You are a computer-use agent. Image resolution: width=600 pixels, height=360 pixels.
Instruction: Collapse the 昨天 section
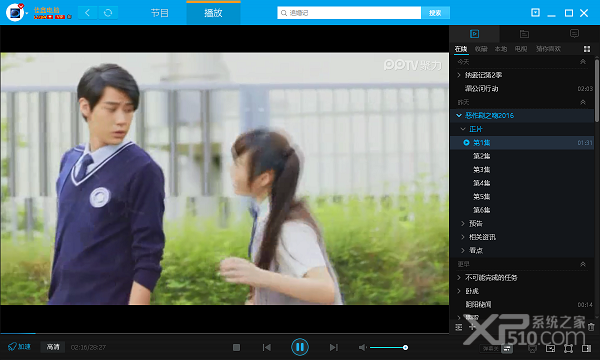[583, 102]
